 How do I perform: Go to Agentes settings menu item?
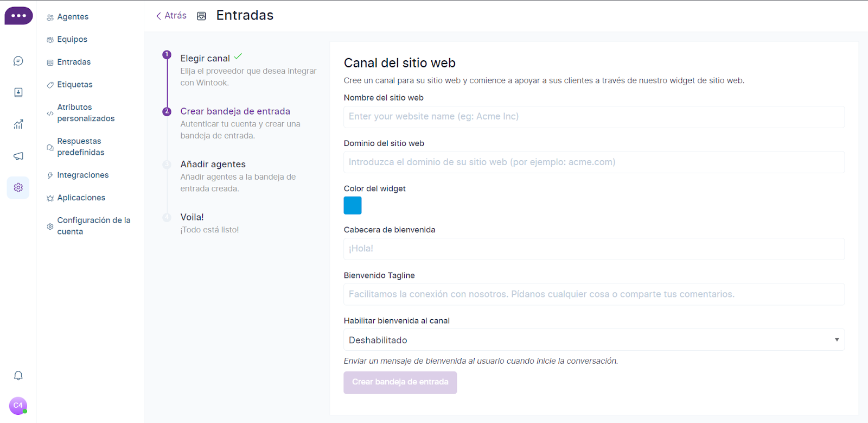click(73, 17)
